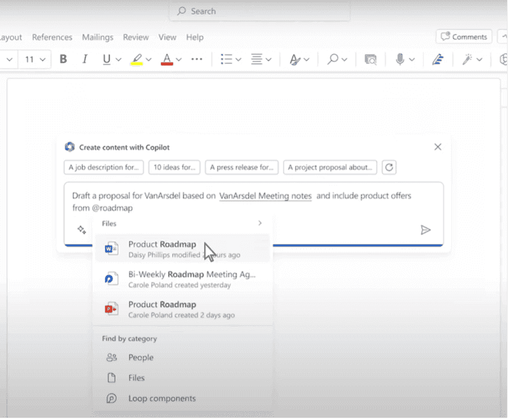Apply Underline formatting
The height and width of the screenshot is (420, 510).
point(106,59)
